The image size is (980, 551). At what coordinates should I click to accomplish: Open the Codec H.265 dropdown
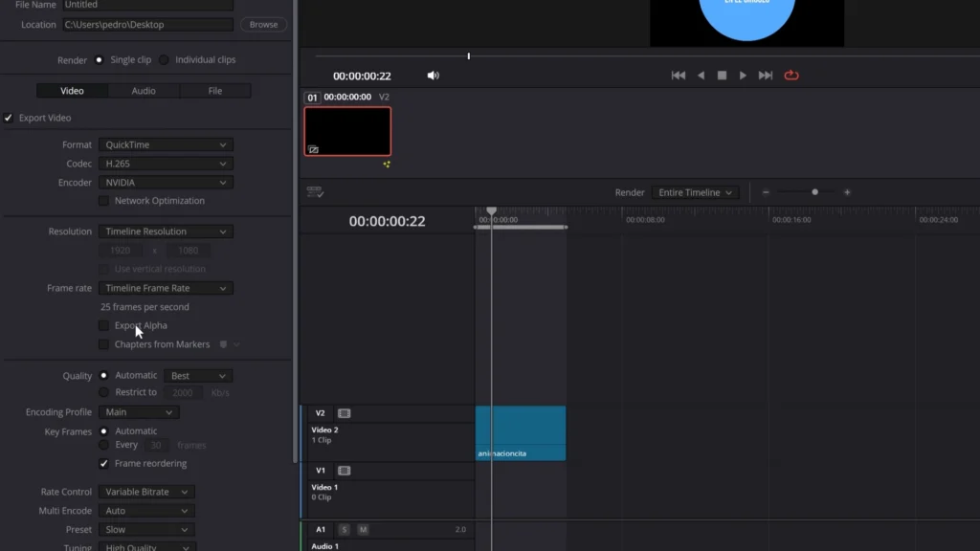tap(166, 164)
